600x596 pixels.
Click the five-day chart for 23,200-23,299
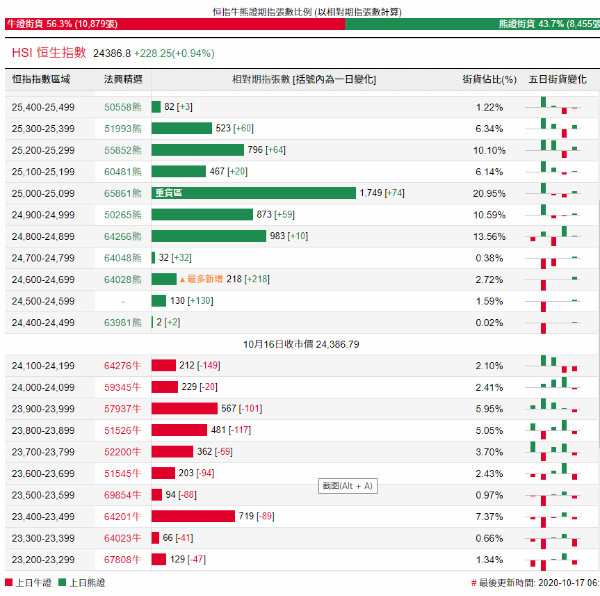click(x=553, y=562)
